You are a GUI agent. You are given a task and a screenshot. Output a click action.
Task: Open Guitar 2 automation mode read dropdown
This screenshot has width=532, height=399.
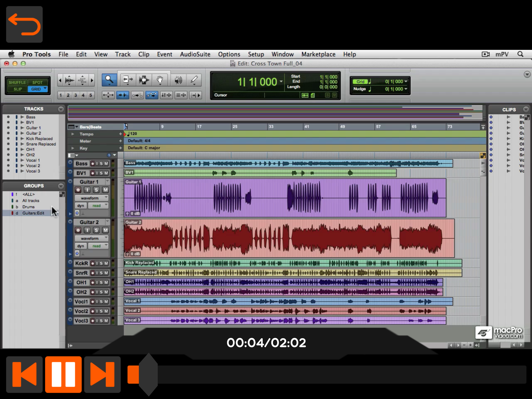98,246
